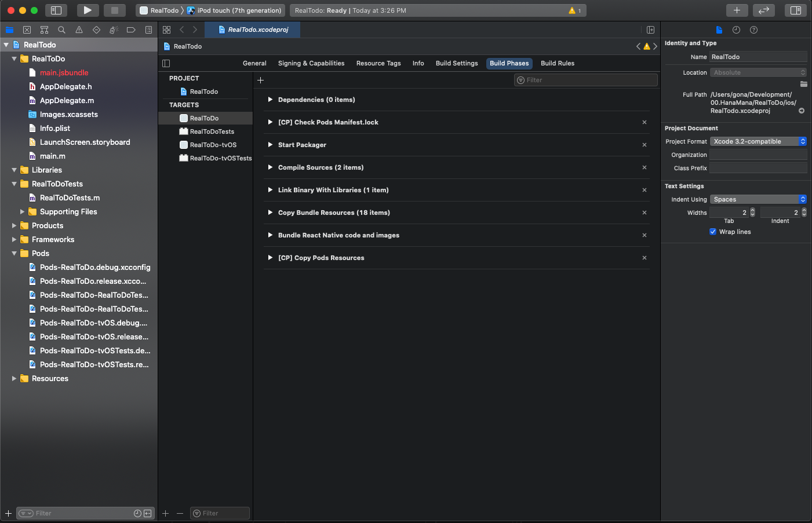The image size is (812, 523).
Task: Remove the Bundle React Native code phase
Action: [644, 235]
